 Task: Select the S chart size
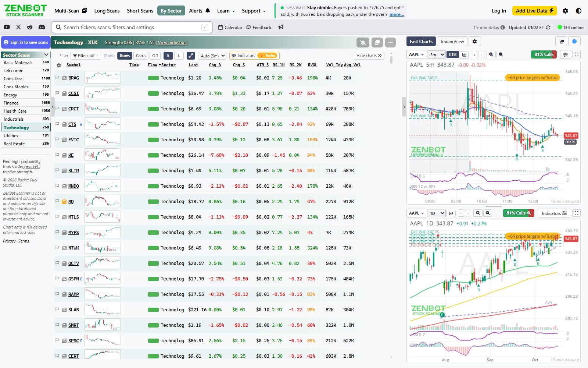(x=168, y=56)
